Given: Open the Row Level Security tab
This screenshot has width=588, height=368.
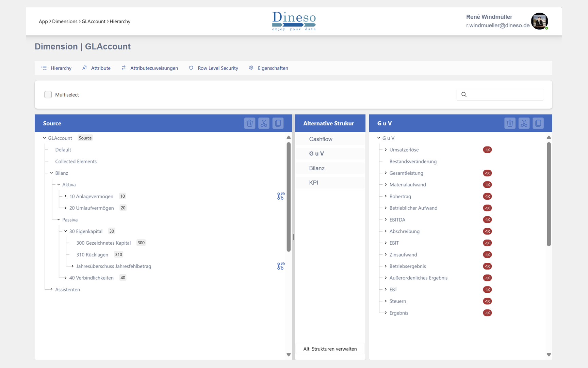Looking at the screenshot, I should (x=218, y=68).
